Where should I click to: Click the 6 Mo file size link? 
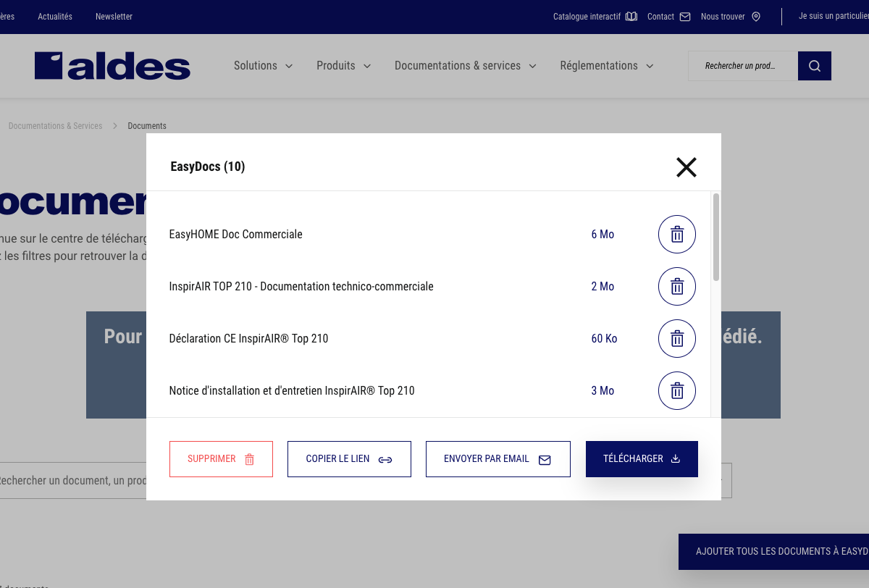(603, 234)
